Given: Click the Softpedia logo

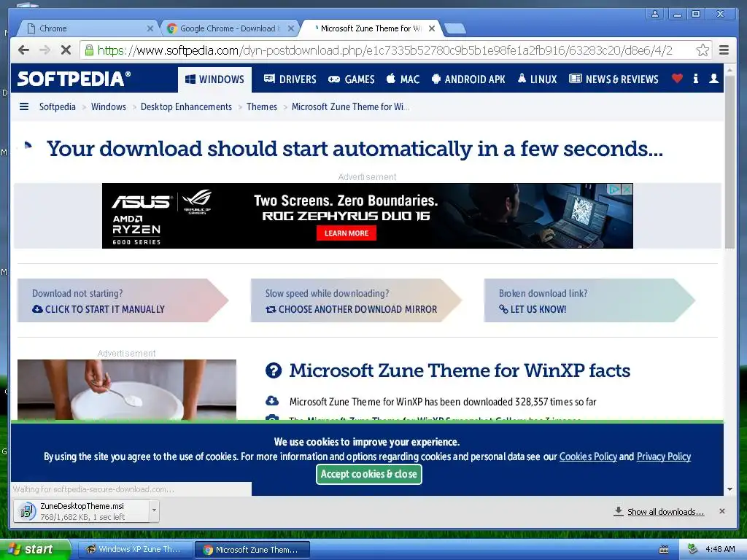Looking at the screenshot, I should pos(74,79).
